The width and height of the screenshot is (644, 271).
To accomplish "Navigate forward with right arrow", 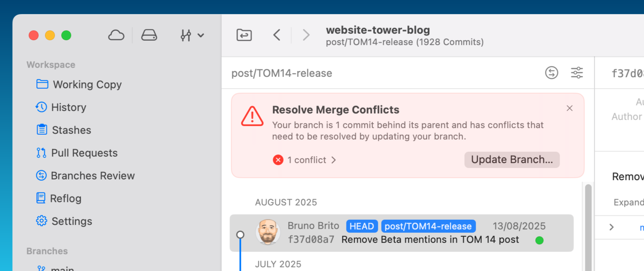I will (x=306, y=35).
